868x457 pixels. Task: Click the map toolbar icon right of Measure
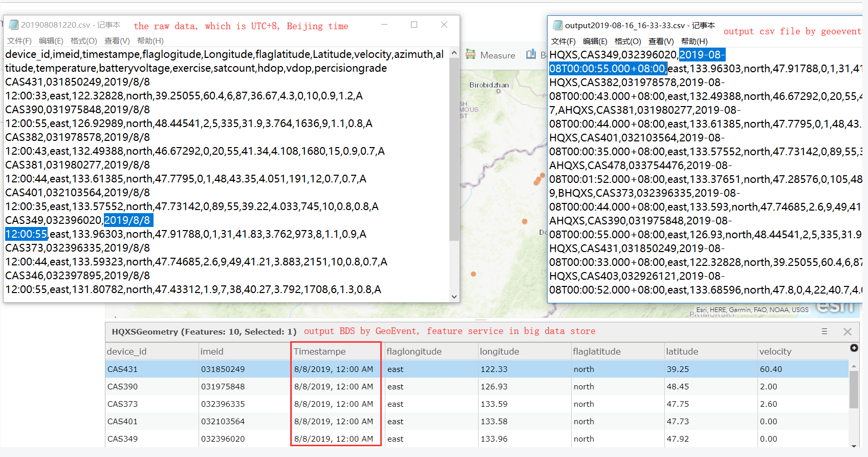tap(531, 54)
